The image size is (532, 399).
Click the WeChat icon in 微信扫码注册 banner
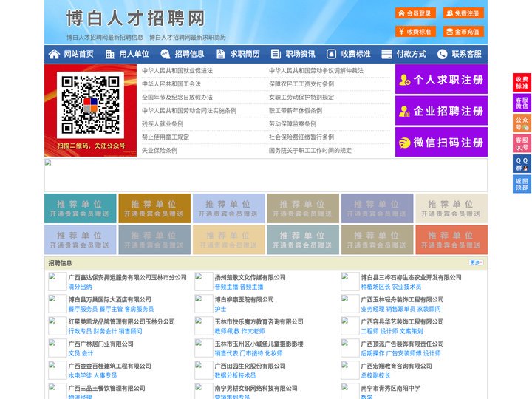[x=404, y=143]
